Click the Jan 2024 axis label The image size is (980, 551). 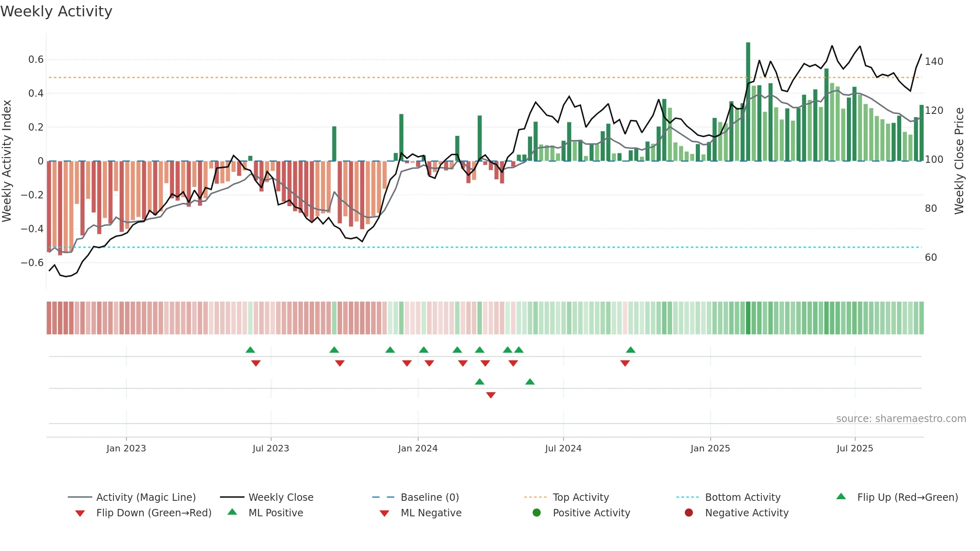click(418, 448)
